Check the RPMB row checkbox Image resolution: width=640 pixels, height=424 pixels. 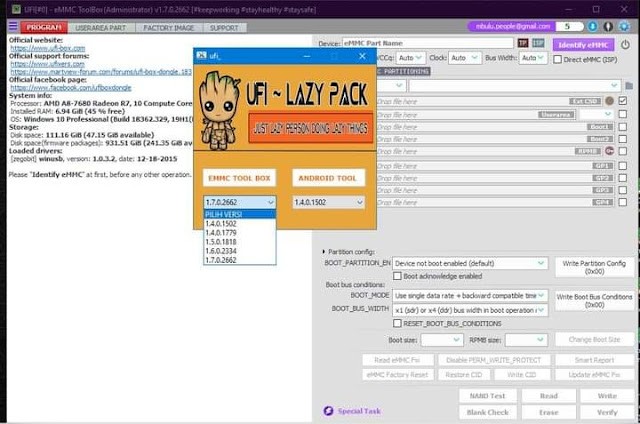pyautogui.click(x=623, y=151)
